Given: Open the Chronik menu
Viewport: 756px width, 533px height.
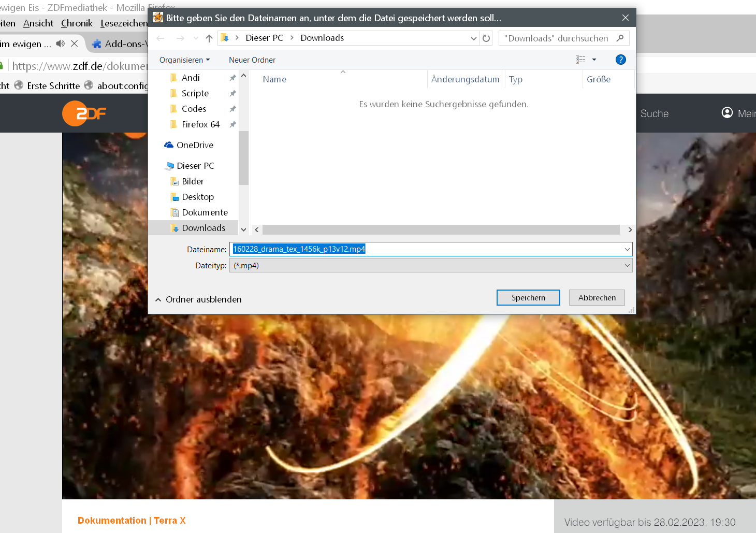Looking at the screenshot, I should pos(77,23).
